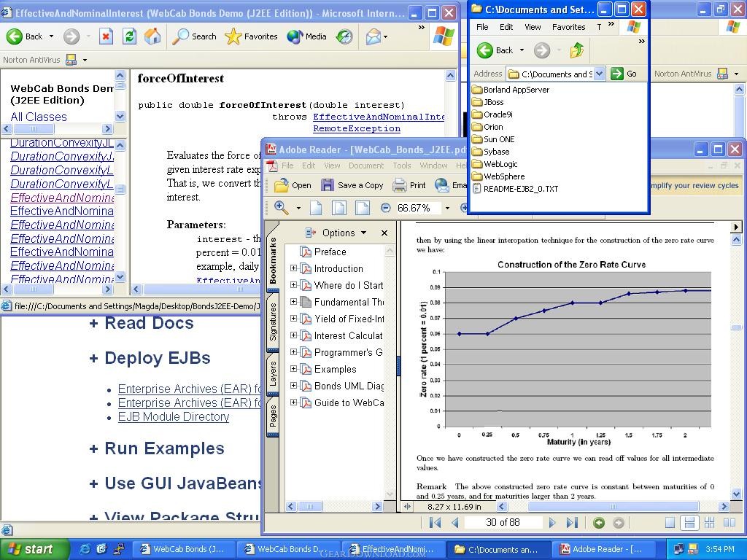Open the File menu in the Explorer window
Screen dimensions: 747x560
482,27
